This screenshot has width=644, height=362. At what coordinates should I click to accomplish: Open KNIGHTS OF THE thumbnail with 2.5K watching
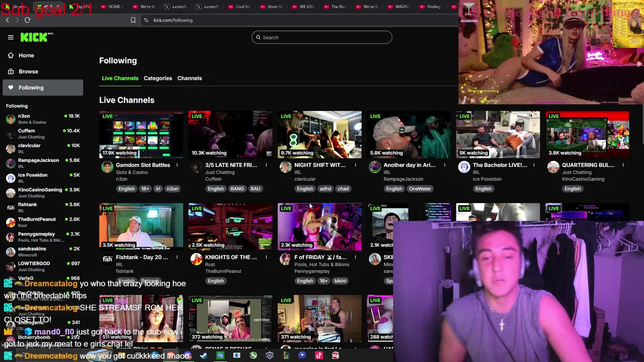[x=230, y=227]
